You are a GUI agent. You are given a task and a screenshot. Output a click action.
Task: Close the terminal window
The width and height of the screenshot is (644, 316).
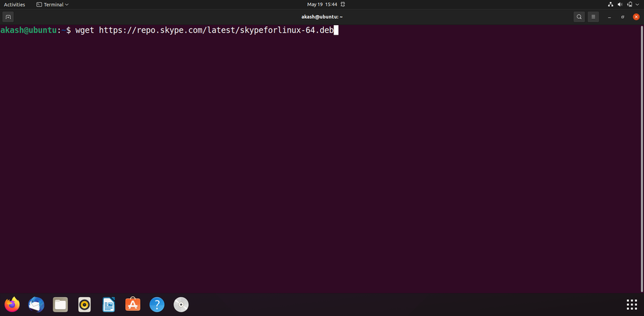tap(636, 17)
